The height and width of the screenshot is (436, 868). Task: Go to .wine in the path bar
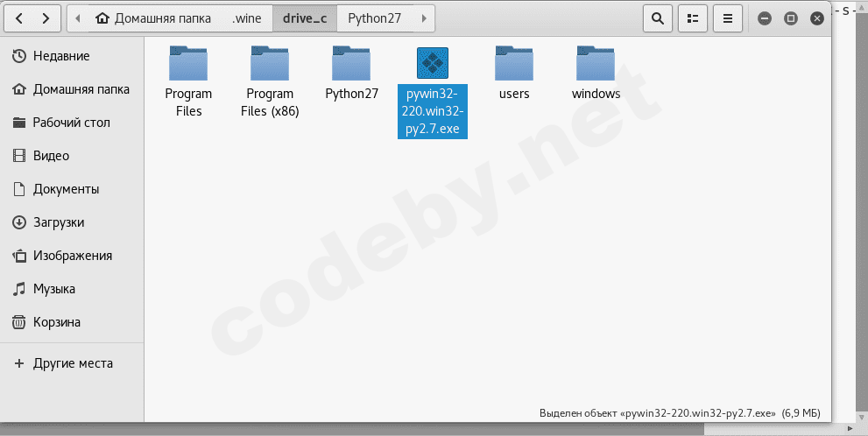point(246,18)
